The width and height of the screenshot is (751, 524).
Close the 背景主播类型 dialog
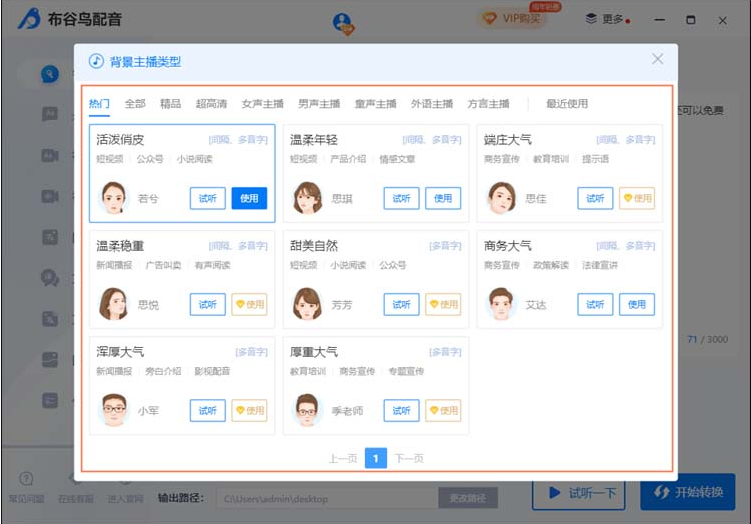657,59
